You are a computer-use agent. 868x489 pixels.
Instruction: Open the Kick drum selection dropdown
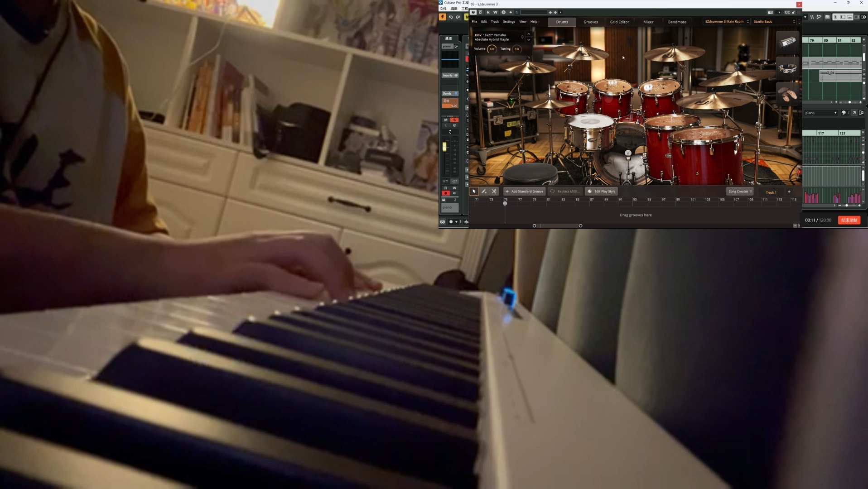[x=522, y=37]
